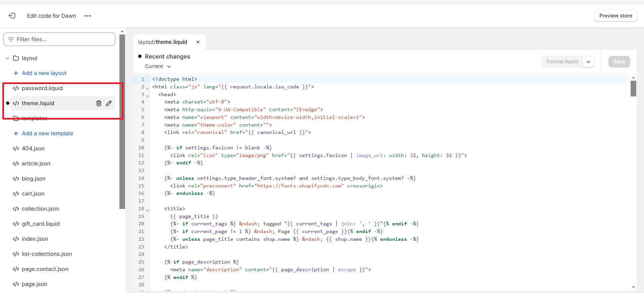The width and height of the screenshot is (644, 293).
Task: Collapse the layout folder chevron
Action: (7, 58)
